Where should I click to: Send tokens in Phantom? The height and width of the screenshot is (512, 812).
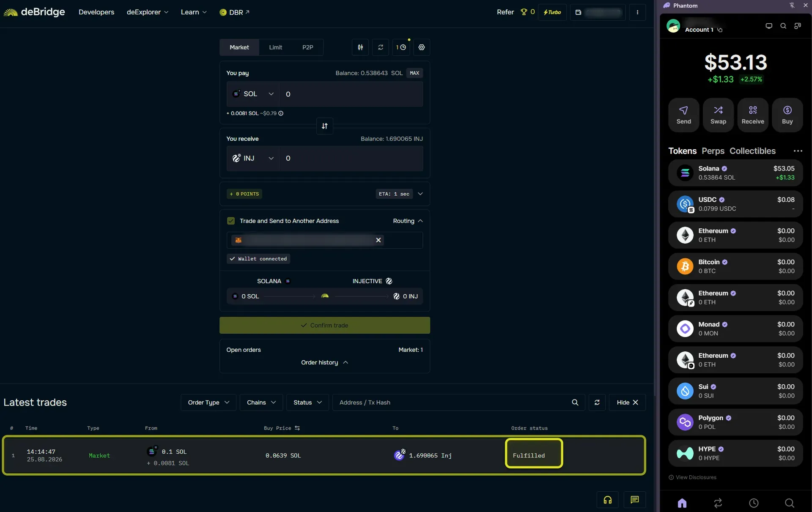(x=684, y=115)
